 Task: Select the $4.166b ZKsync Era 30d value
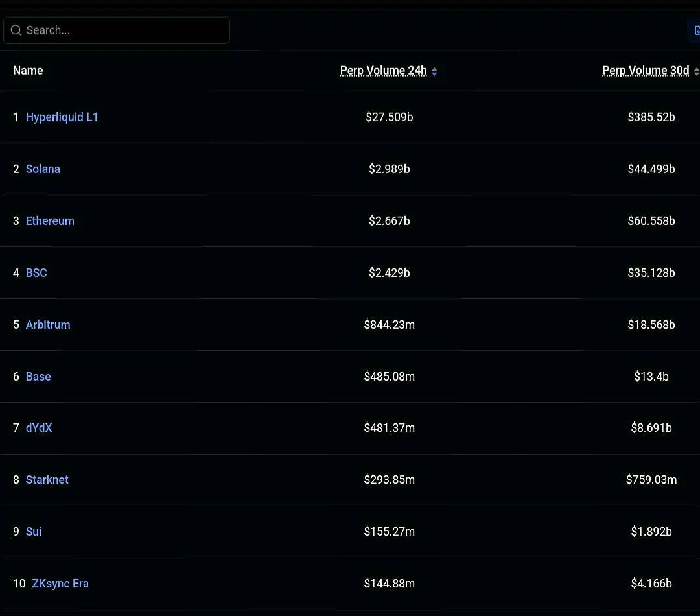coord(651,584)
